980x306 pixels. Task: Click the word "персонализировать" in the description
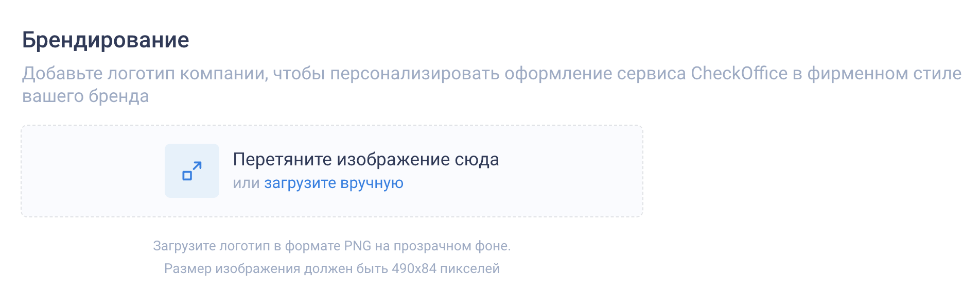pos(415,74)
